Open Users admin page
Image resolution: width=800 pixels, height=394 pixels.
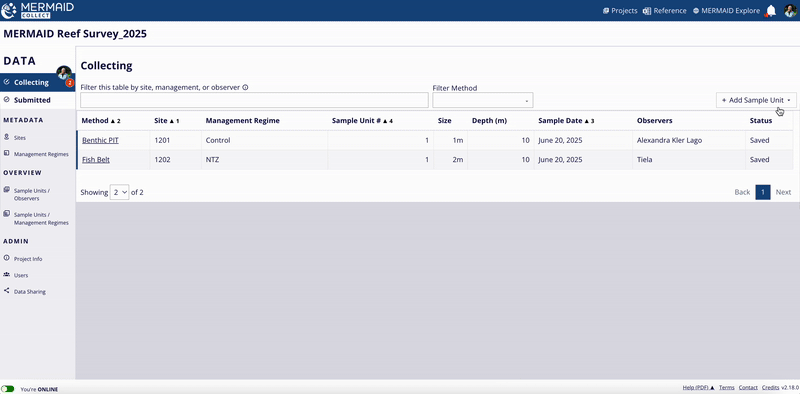(x=21, y=275)
